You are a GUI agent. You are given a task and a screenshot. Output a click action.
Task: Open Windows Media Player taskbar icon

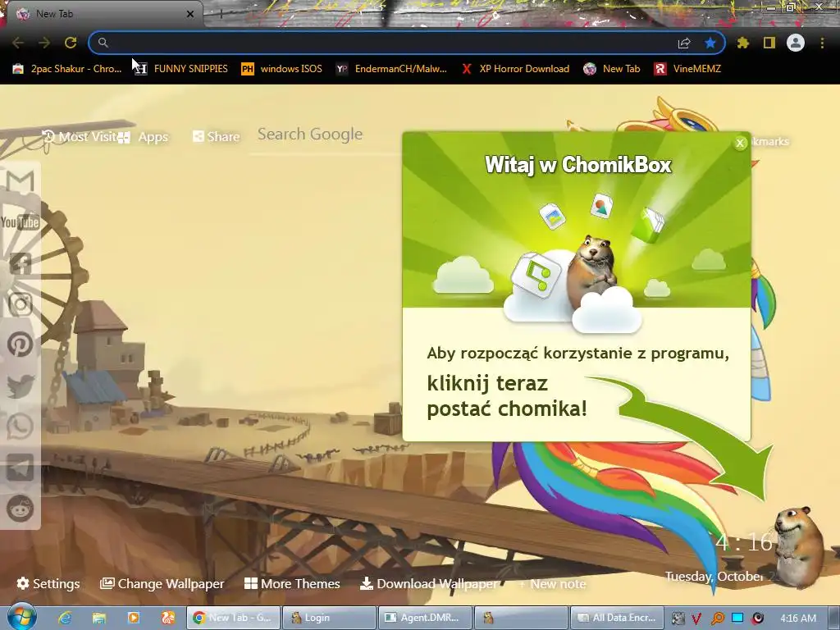[134, 619]
